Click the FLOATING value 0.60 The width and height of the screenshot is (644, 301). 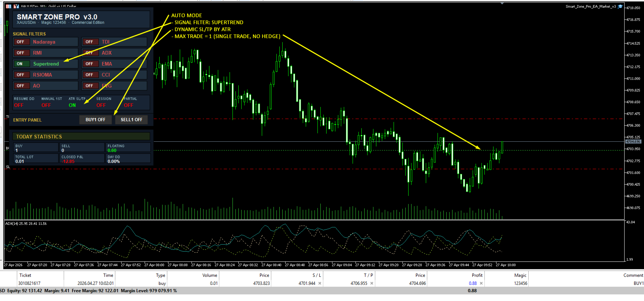click(112, 150)
